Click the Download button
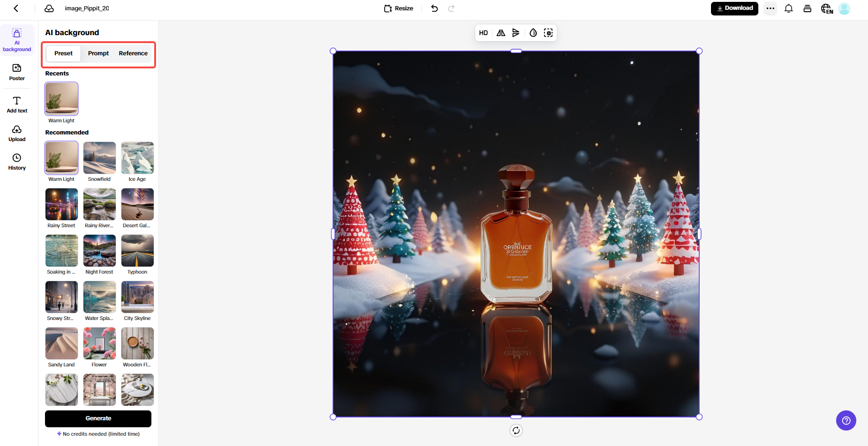 734,8
